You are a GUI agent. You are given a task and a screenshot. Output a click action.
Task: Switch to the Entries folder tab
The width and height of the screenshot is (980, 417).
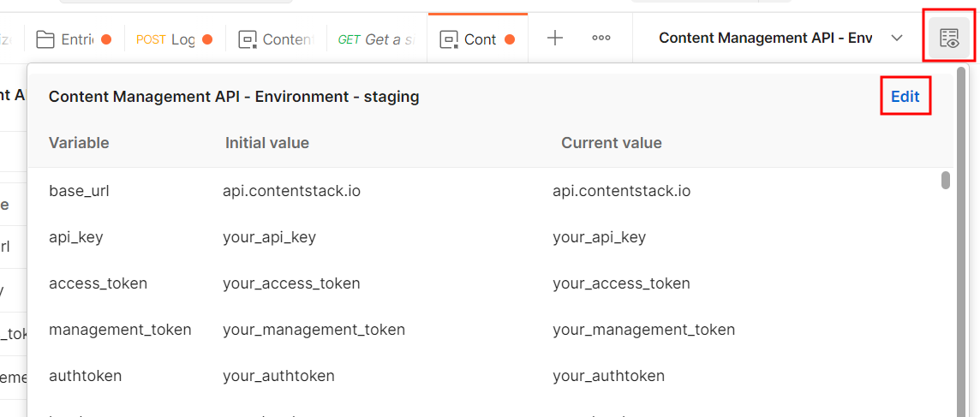click(74, 39)
